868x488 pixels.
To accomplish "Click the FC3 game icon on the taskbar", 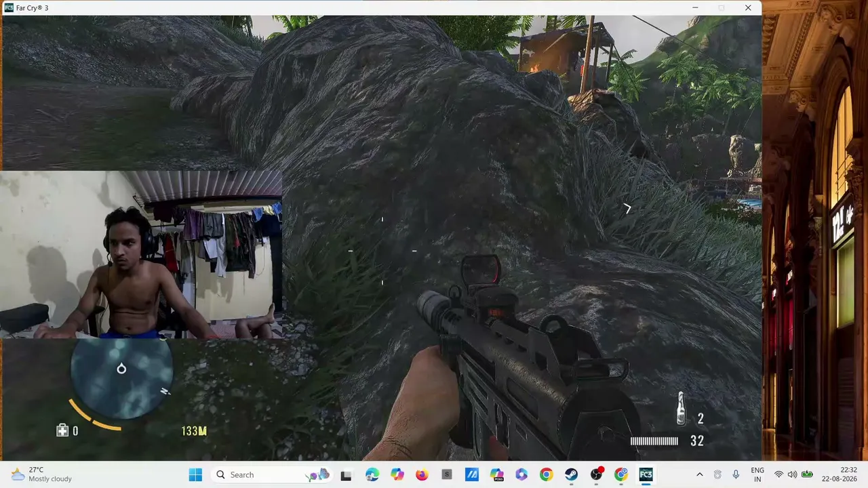I will pos(646,474).
